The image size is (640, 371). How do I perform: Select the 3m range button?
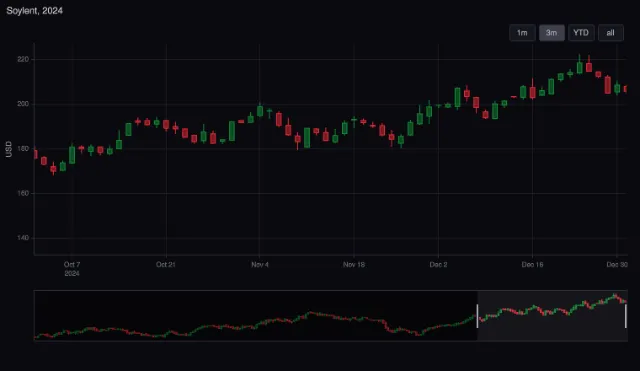click(551, 33)
